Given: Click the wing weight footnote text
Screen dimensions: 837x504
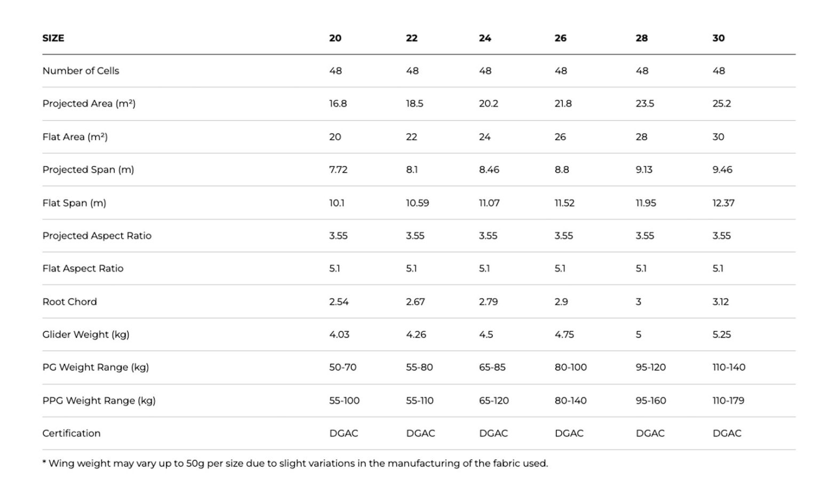Looking at the screenshot, I should click(x=295, y=463).
